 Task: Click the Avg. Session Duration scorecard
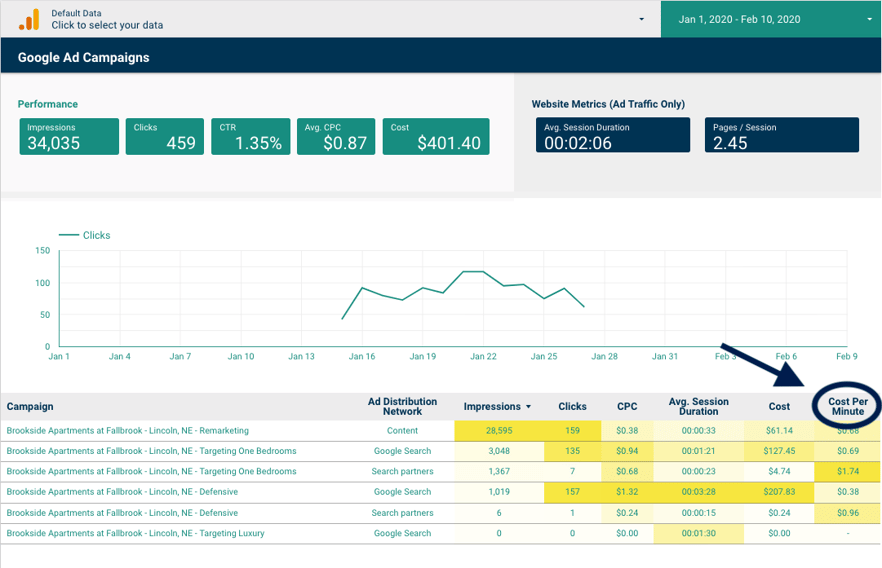pos(612,135)
